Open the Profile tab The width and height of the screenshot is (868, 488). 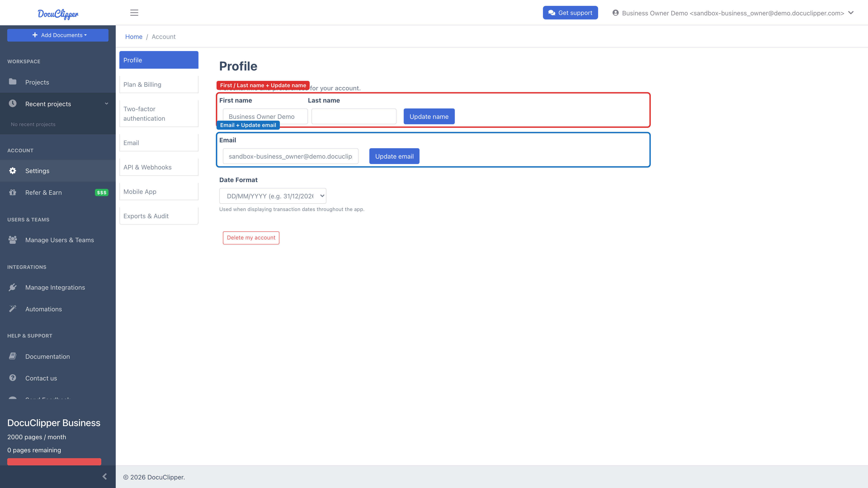[159, 60]
